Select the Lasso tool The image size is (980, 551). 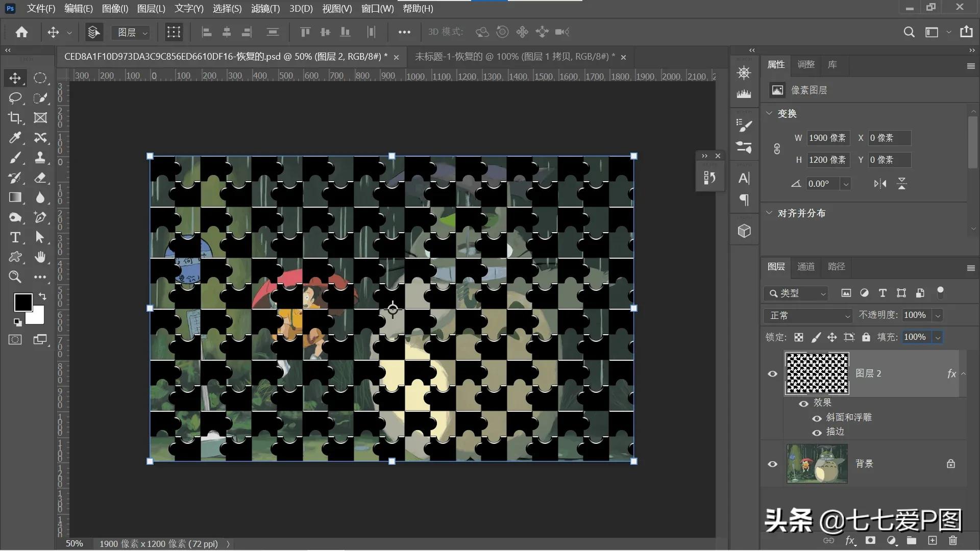coord(15,98)
